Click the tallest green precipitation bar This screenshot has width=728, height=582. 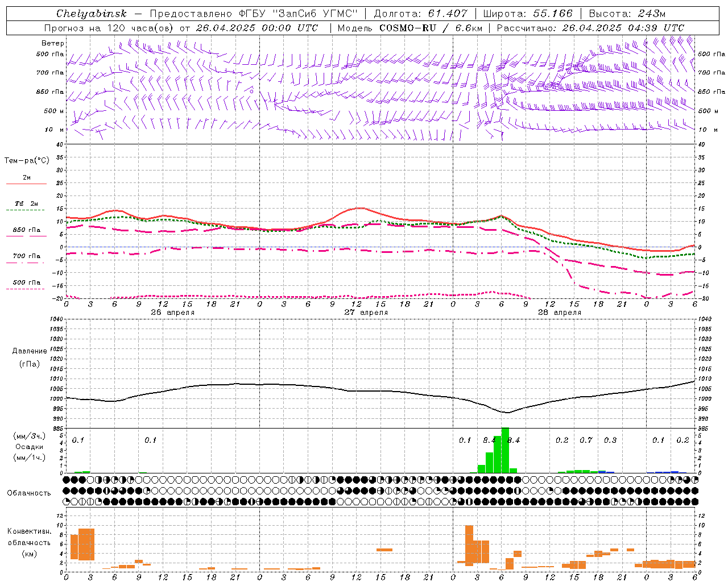click(505, 450)
